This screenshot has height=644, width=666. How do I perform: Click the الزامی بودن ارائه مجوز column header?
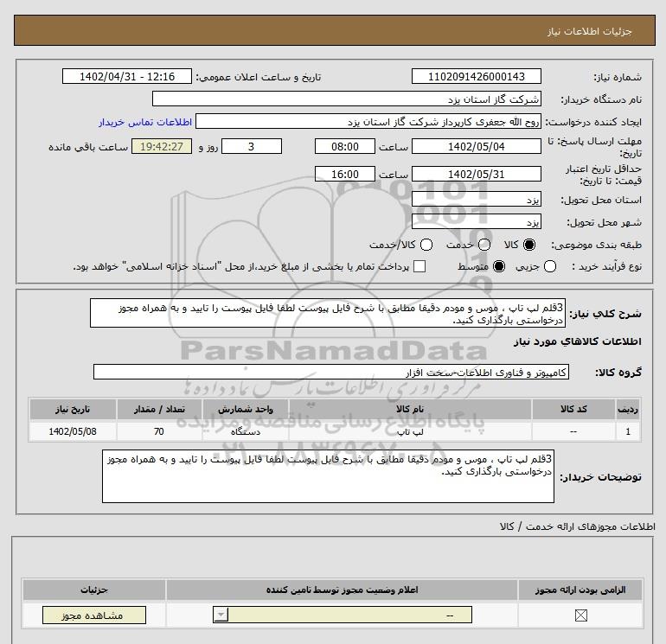[580, 590]
